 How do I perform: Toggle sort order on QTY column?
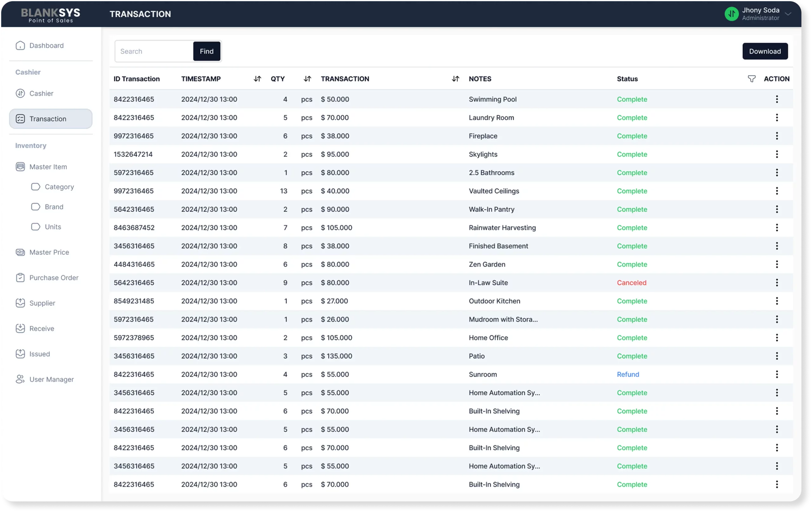click(x=307, y=79)
